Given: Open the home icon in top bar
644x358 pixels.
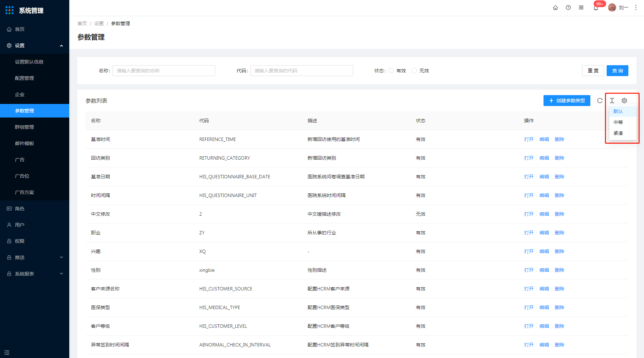Looking at the screenshot, I should 555,7.
